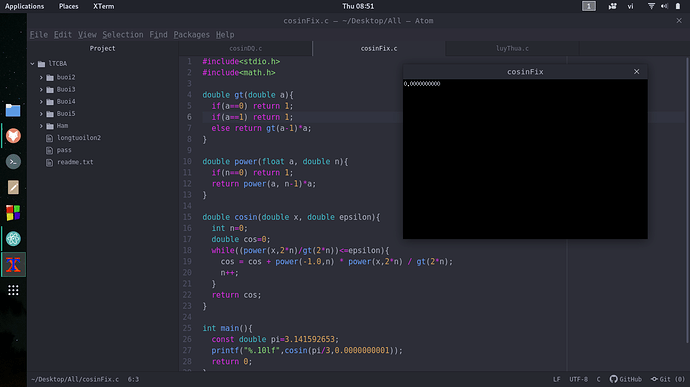Click workspace indicator 1 in top bar
This screenshot has width=690, height=387.
(x=588, y=6)
